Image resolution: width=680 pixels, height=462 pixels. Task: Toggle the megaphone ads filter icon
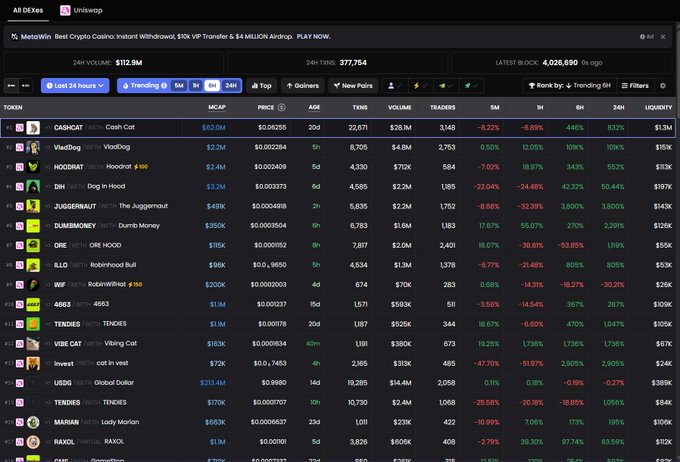pyautogui.click(x=445, y=85)
